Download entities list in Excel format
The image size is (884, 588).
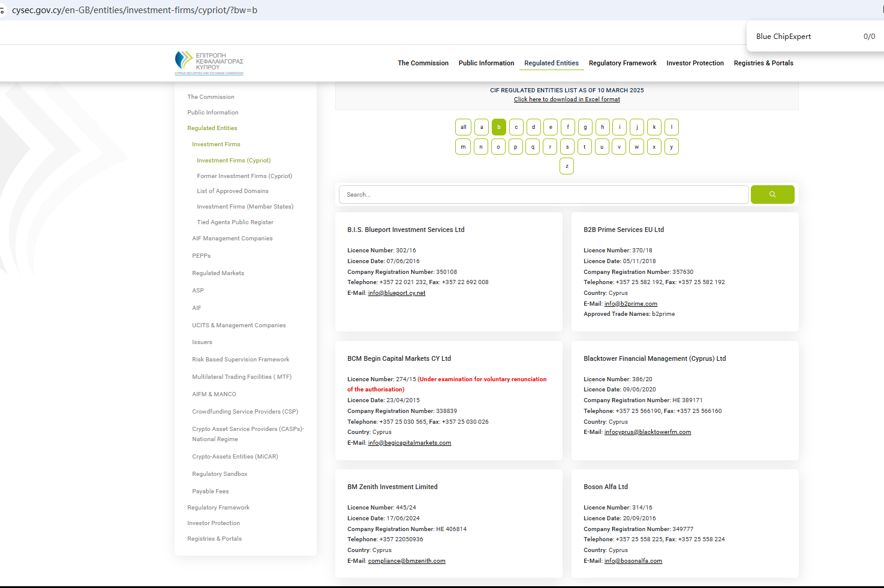pyautogui.click(x=567, y=99)
